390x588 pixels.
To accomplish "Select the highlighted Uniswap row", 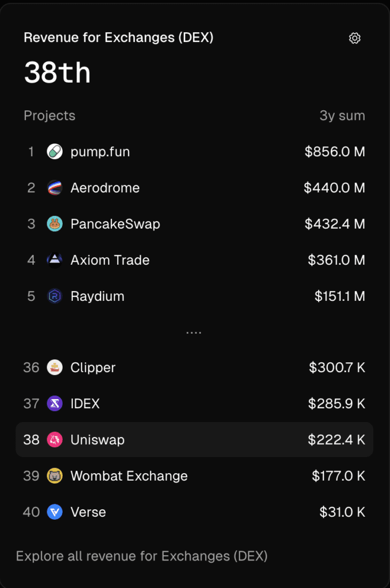I will coord(194,440).
